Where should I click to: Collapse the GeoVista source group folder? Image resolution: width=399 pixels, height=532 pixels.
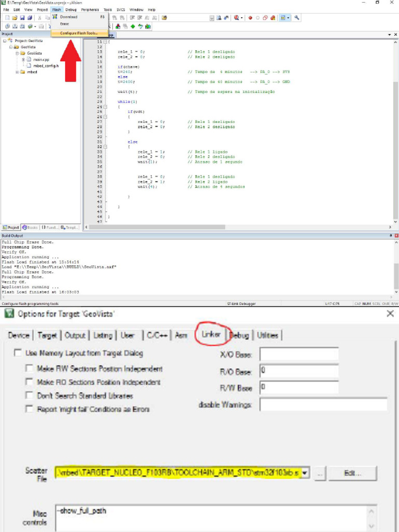17,54
